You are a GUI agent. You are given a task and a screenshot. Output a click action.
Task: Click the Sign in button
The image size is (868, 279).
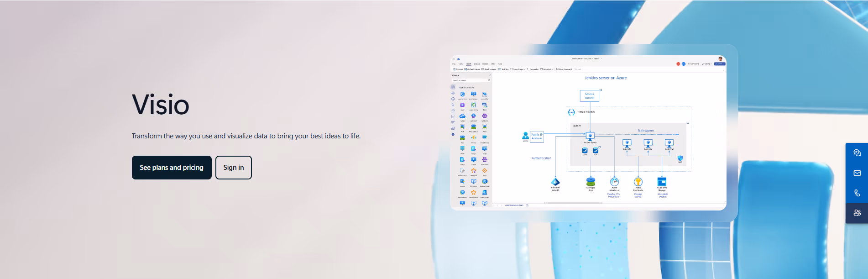[234, 168]
